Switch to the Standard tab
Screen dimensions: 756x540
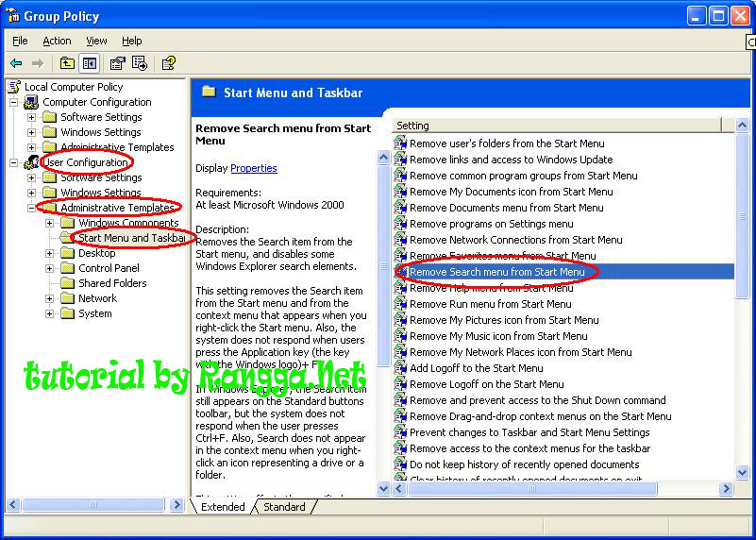284,507
